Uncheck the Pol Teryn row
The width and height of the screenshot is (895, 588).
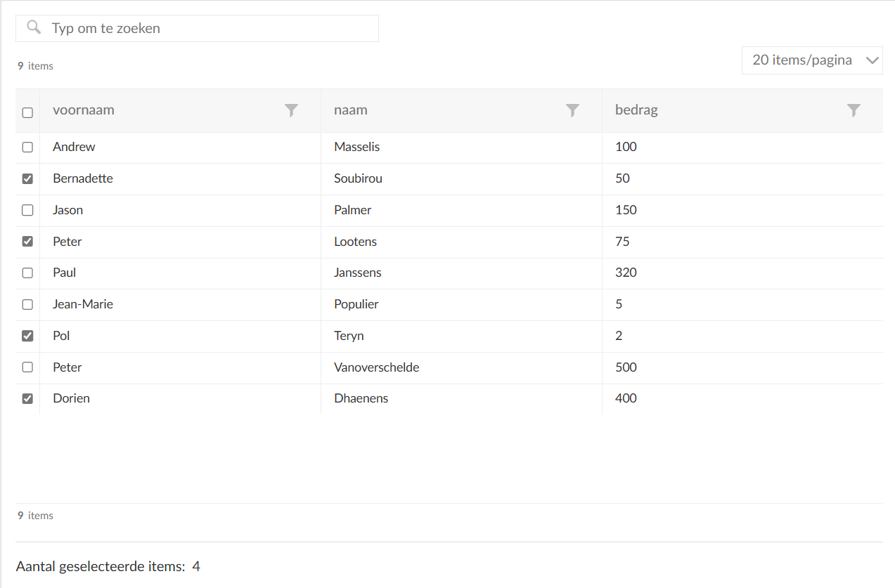tap(27, 336)
